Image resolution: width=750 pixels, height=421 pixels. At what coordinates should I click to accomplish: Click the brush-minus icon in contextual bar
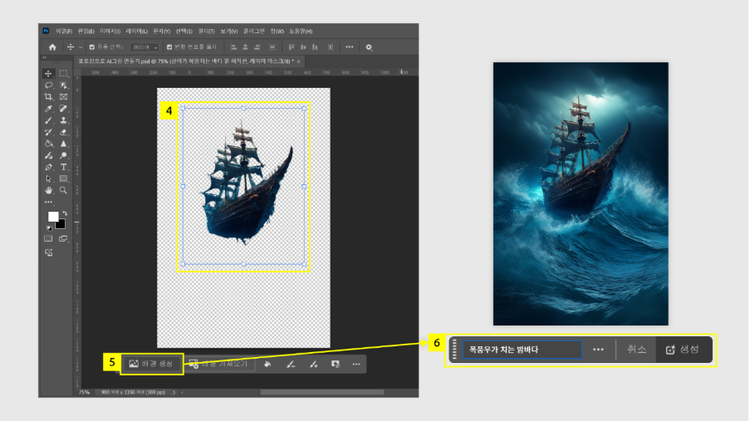(290, 364)
